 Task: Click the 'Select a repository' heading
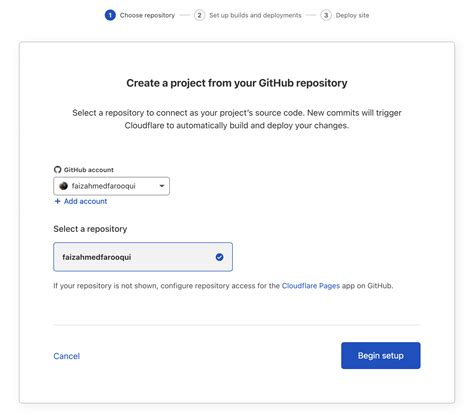coord(90,229)
